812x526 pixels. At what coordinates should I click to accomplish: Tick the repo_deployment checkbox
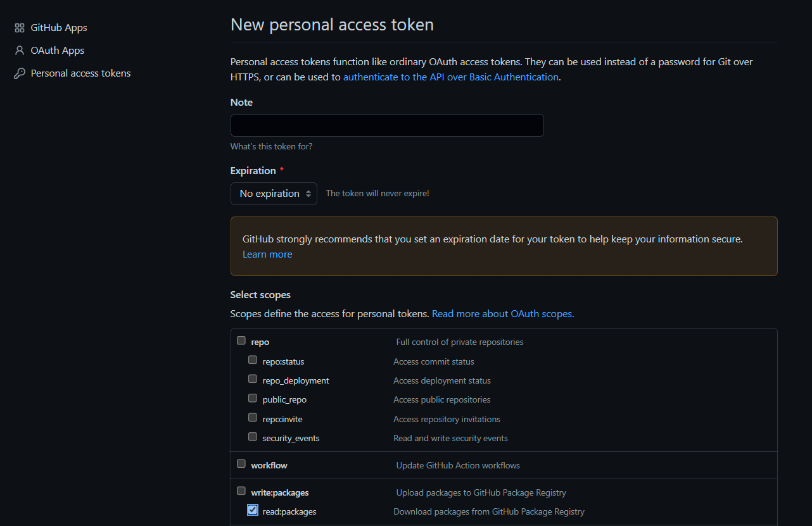(253, 379)
